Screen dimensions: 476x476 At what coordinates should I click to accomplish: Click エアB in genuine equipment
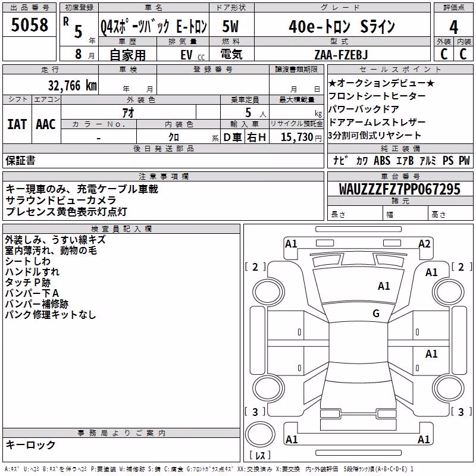coord(405,160)
